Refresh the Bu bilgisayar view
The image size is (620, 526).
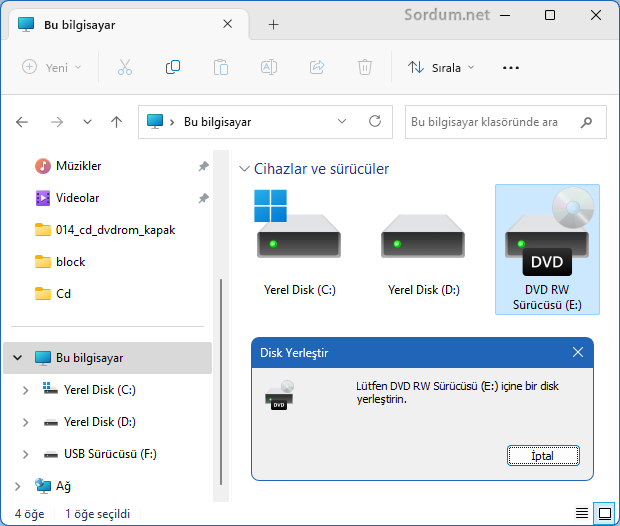[375, 121]
